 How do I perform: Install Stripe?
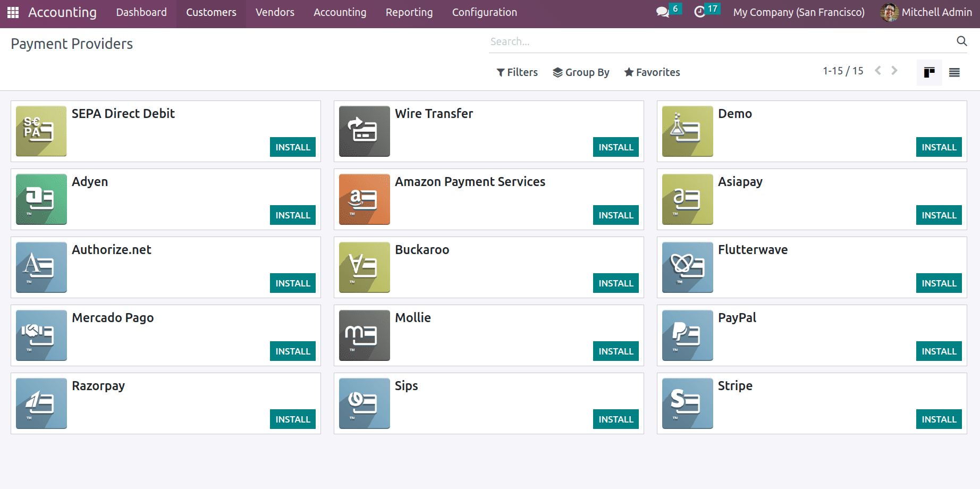939,419
